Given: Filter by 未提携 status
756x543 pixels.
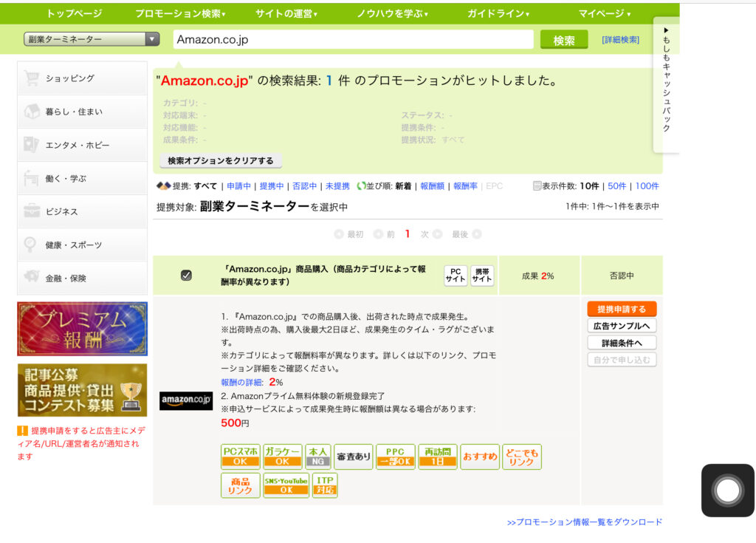Looking at the screenshot, I should [337, 186].
